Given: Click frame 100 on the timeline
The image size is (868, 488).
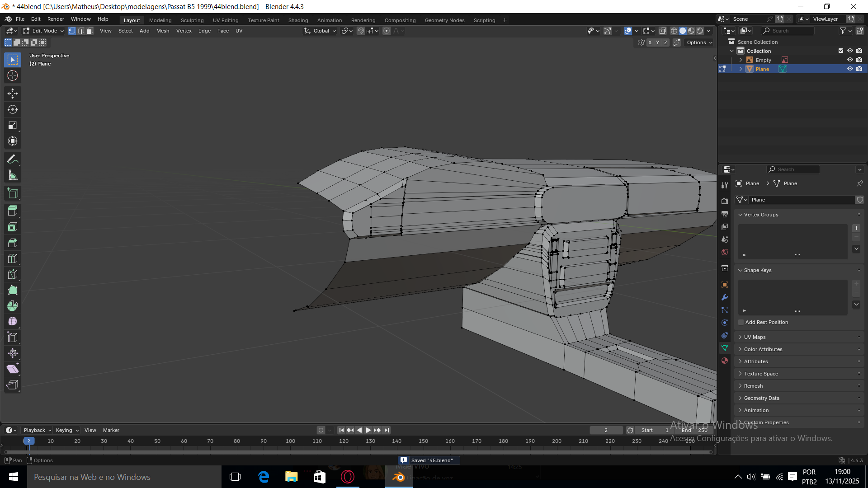Looking at the screenshot, I should pyautogui.click(x=290, y=441).
